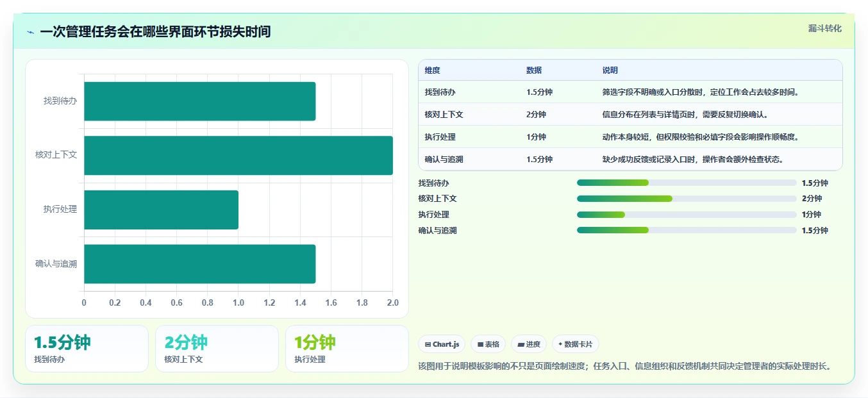Image resolution: width=868 pixels, height=398 pixels.
Task: Click the 说明 table column header
Action: click(610, 70)
